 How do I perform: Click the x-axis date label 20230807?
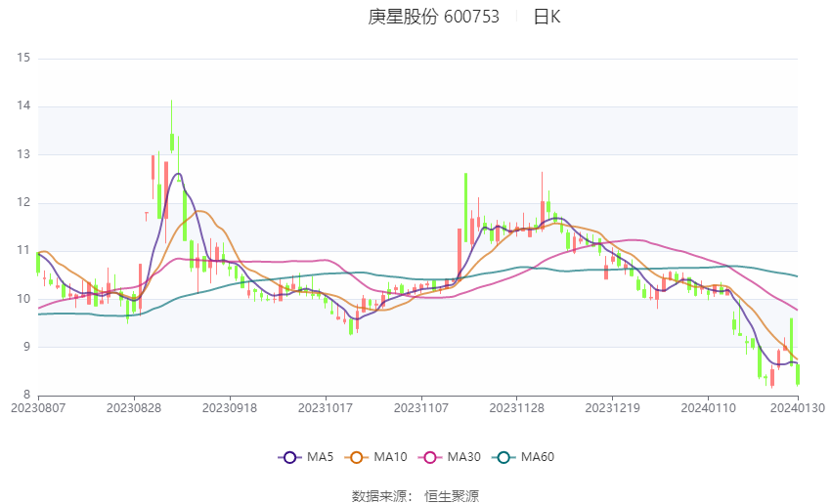pyautogui.click(x=38, y=408)
